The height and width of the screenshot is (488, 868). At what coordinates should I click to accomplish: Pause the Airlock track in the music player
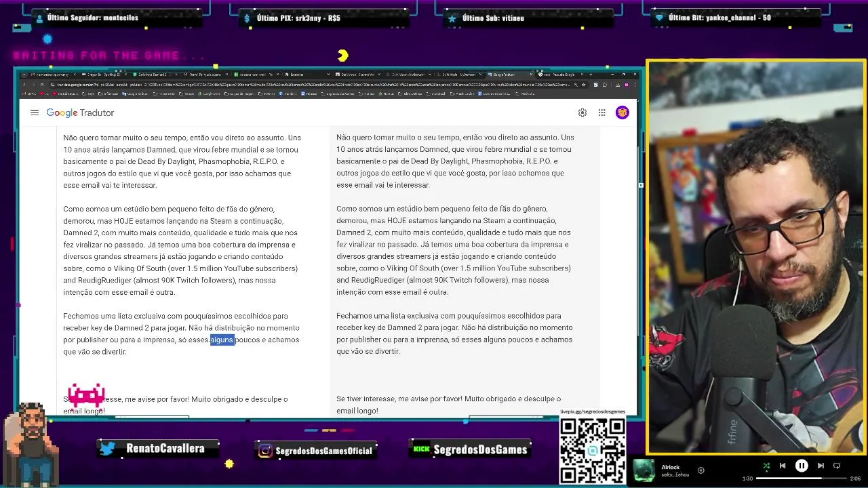tap(802, 466)
